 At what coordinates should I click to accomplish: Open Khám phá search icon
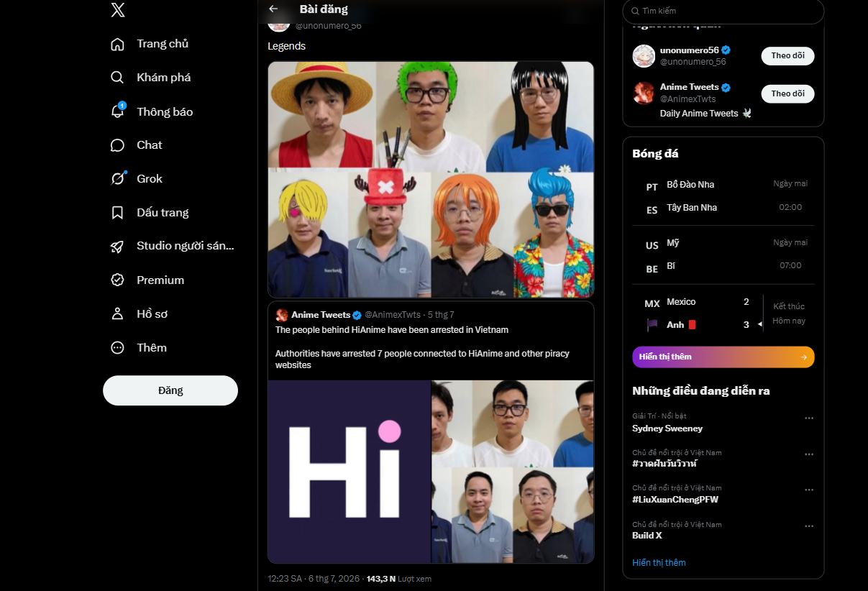118,77
